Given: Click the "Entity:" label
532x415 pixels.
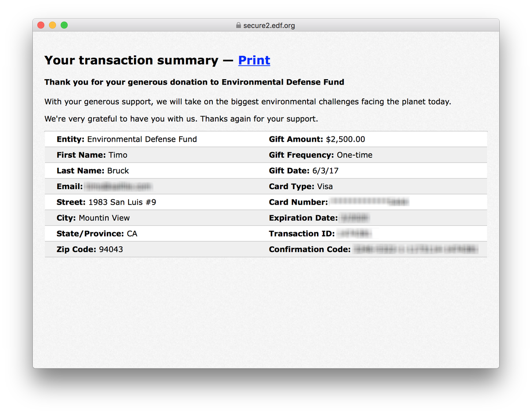Looking at the screenshot, I should coord(70,139).
